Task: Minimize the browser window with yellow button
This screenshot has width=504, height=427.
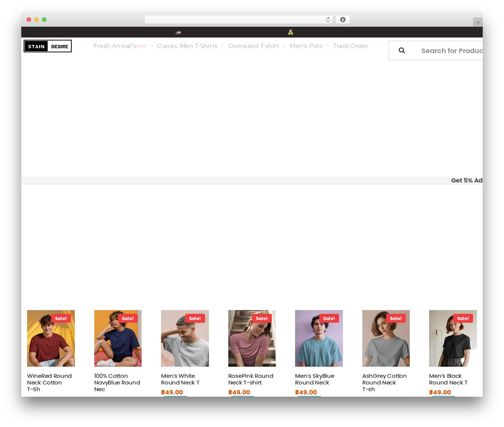Action: (x=36, y=20)
